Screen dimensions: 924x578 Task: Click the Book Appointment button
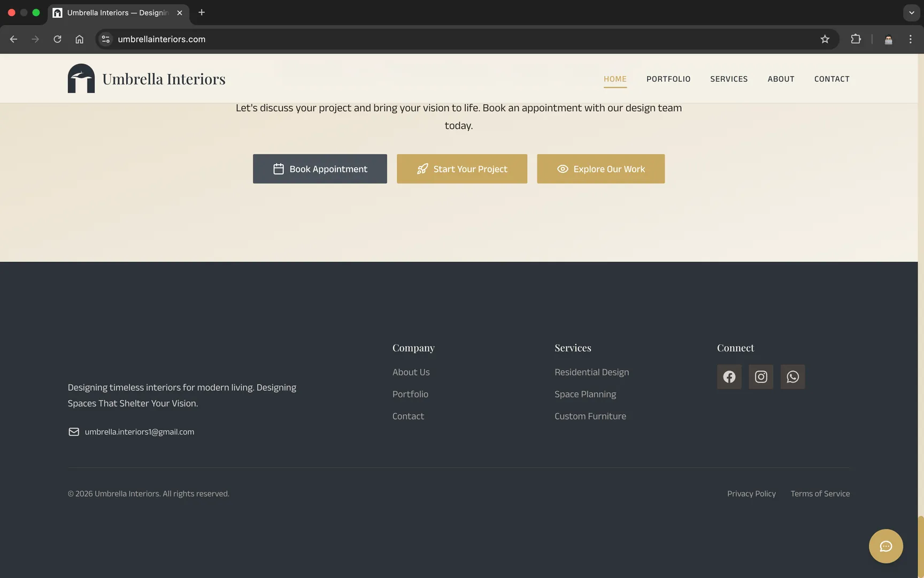320,169
